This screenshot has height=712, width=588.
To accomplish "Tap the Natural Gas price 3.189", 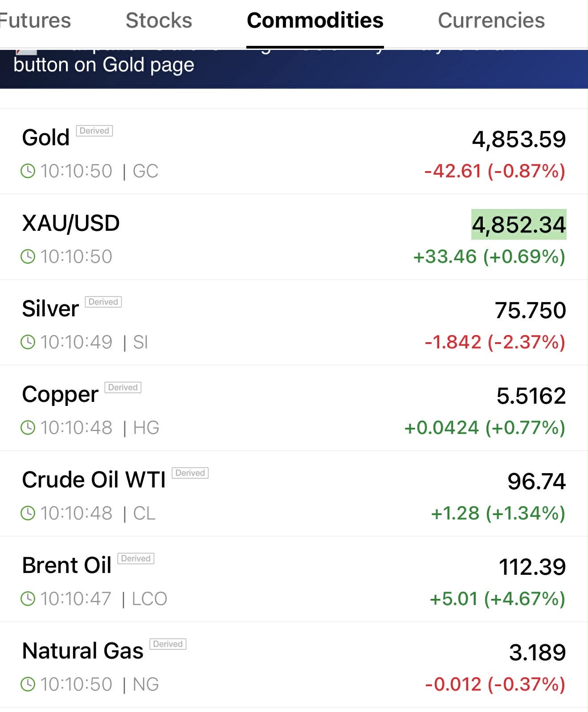I will pos(537,652).
